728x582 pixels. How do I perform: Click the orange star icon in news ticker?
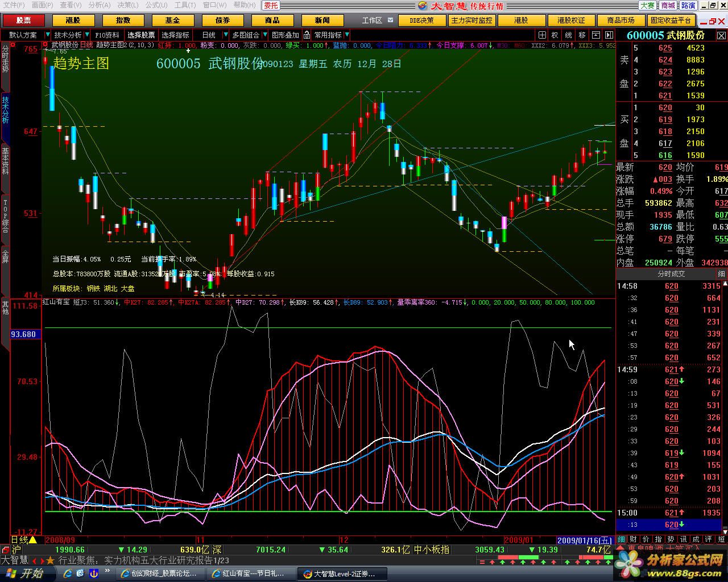[50, 560]
